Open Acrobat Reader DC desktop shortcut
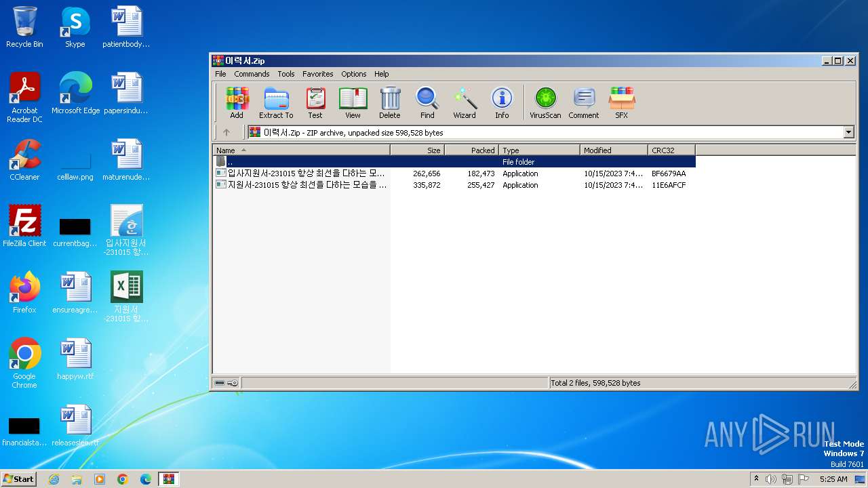The height and width of the screenshot is (488, 868). click(x=24, y=97)
